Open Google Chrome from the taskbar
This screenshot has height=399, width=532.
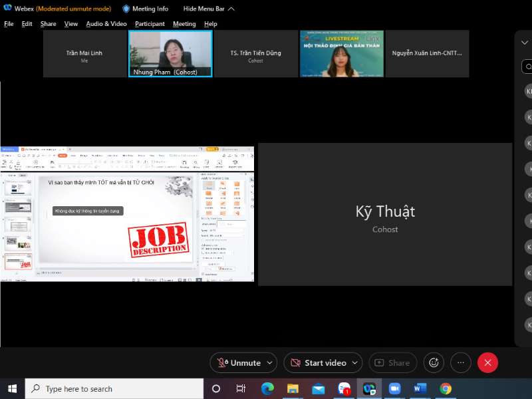tap(445, 388)
